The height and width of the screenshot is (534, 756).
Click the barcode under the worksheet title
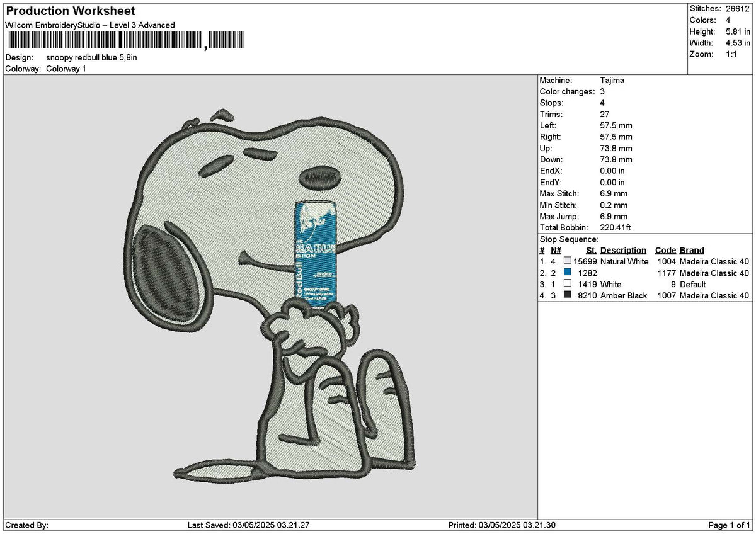tap(125, 42)
